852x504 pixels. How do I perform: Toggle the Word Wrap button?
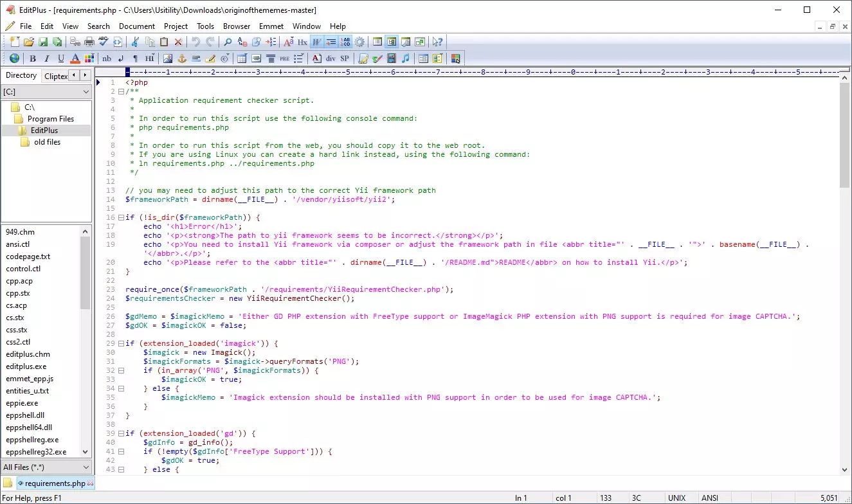(316, 42)
